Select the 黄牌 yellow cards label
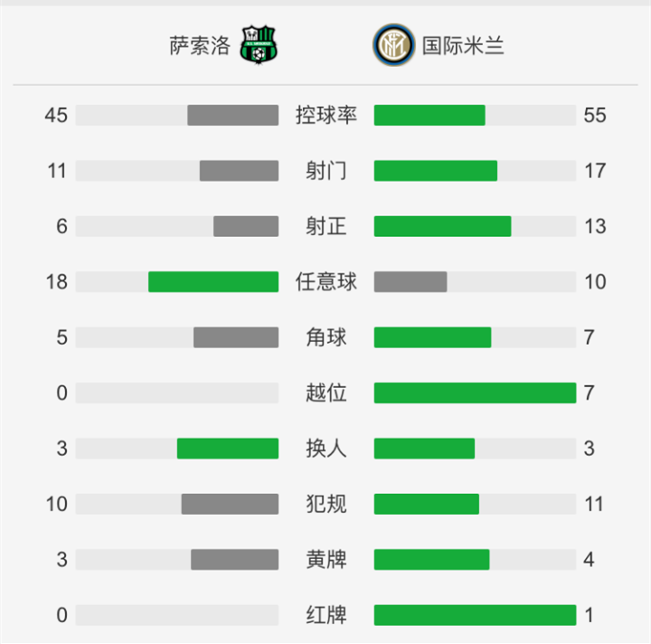The image size is (651, 644). (x=325, y=560)
